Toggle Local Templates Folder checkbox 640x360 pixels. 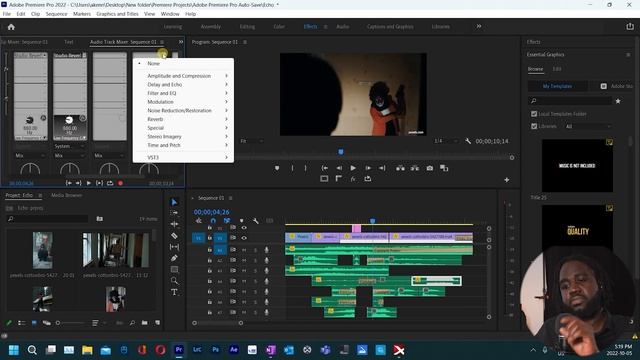(534, 114)
